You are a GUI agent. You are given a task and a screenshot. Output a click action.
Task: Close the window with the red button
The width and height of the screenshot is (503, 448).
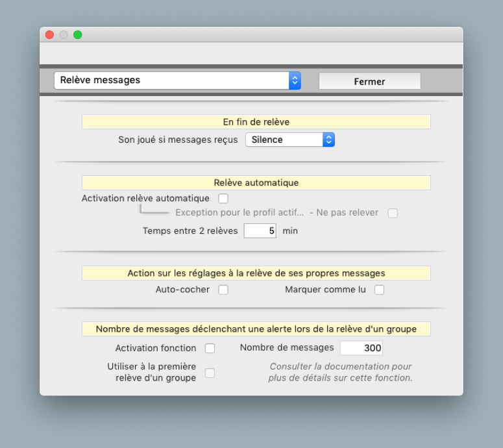coord(49,34)
